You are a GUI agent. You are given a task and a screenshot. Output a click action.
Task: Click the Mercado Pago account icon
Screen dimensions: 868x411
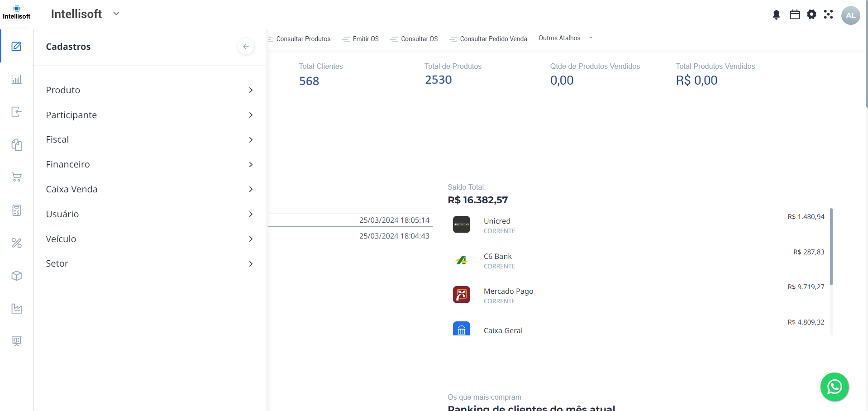461,295
